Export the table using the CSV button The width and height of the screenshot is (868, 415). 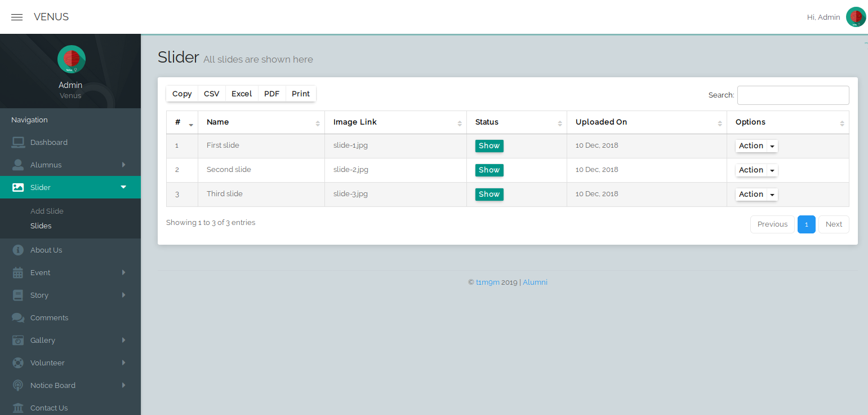coord(211,94)
